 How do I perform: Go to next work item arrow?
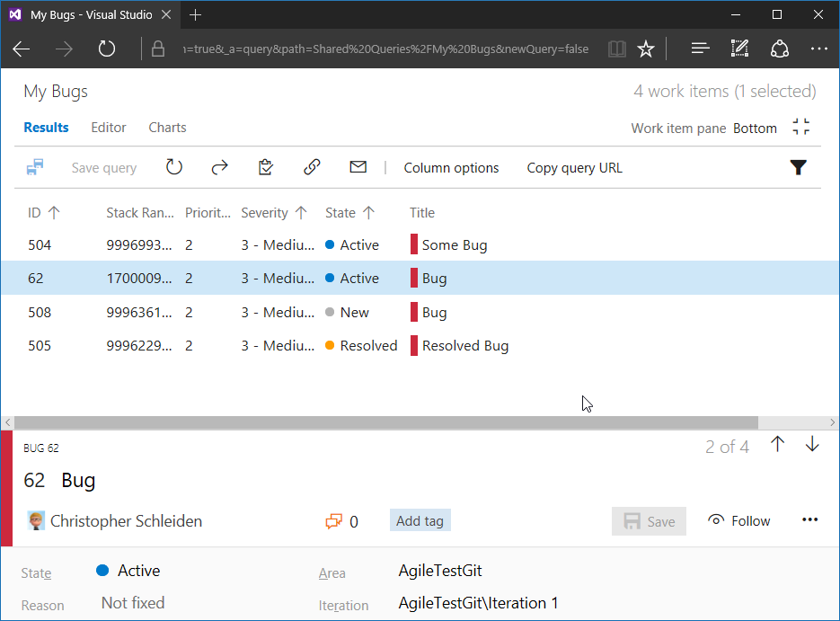point(812,444)
